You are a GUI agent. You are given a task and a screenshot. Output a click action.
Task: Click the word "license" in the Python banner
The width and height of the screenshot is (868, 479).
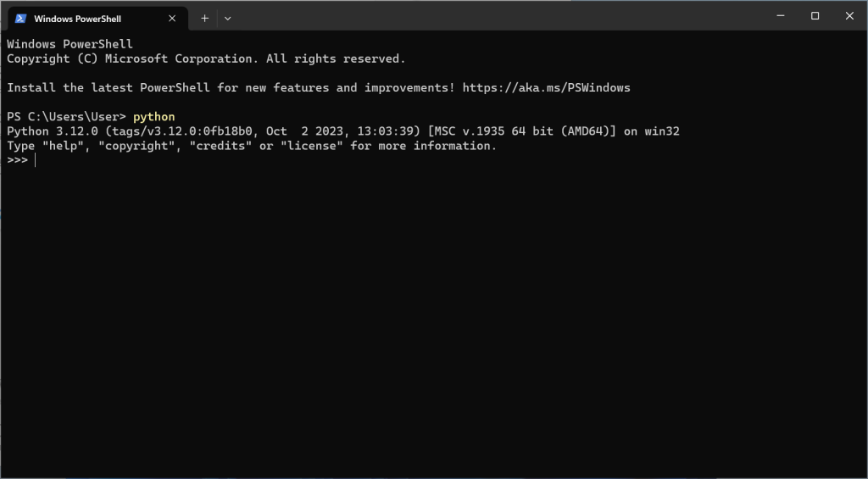pyautogui.click(x=312, y=146)
